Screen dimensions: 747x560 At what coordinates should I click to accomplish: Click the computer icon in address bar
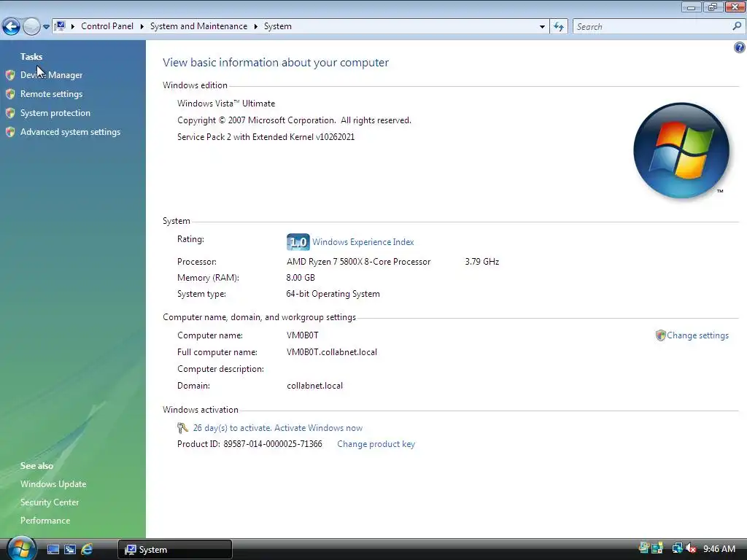click(x=60, y=26)
